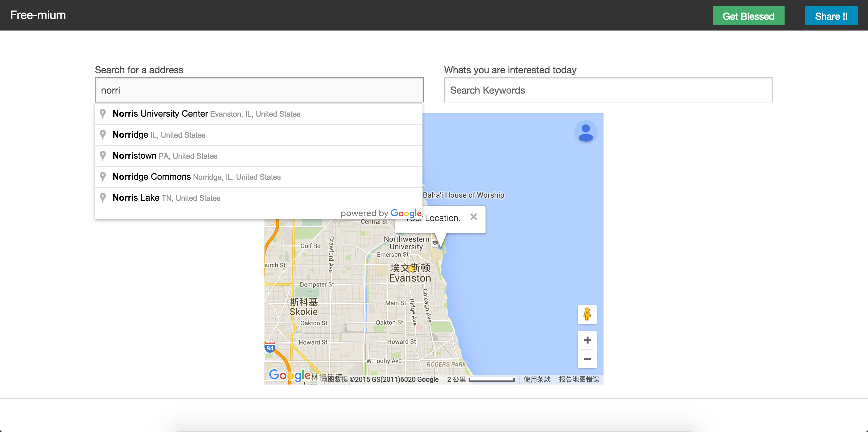
Task: Click the Northwestern University marker icon
Action: pos(435,243)
